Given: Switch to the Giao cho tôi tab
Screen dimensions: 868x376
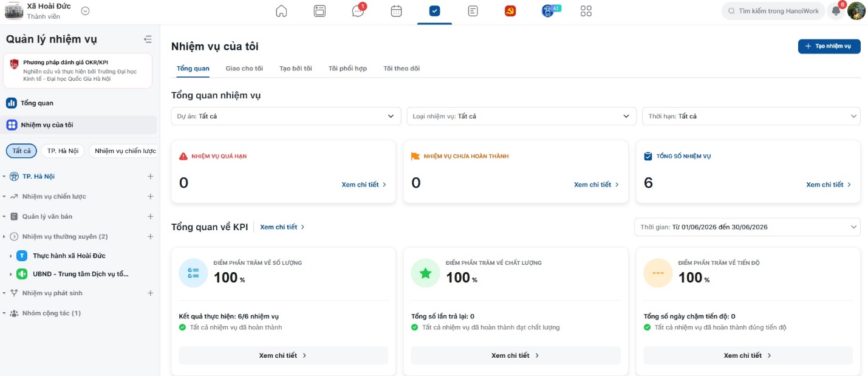Looking at the screenshot, I should [244, 69].
